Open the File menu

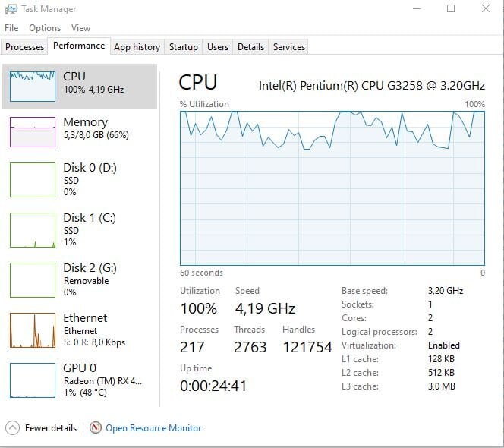click(11, 28)
